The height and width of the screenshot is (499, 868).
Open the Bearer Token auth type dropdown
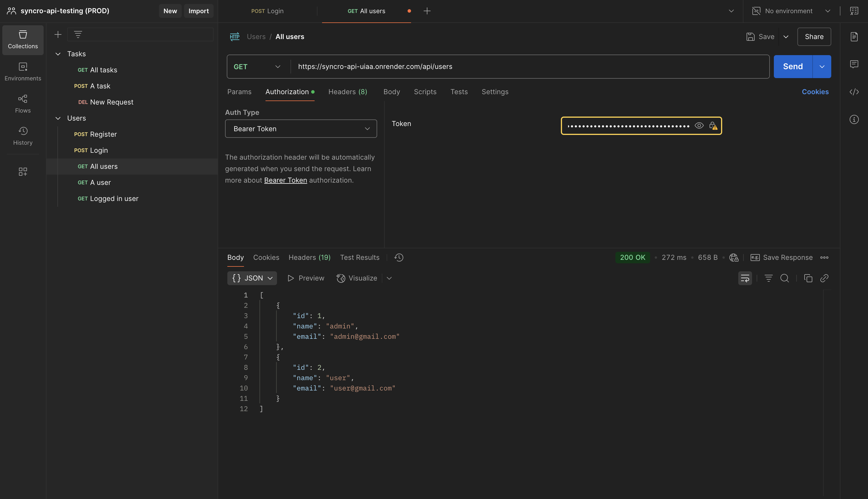coord(301,129)
